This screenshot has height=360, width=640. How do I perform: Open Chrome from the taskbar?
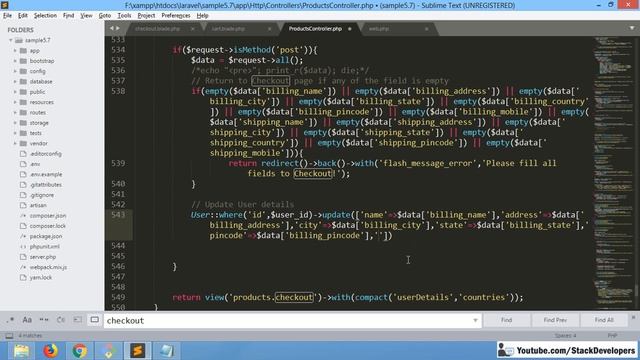pyautogui.click(x=80, y=351)
